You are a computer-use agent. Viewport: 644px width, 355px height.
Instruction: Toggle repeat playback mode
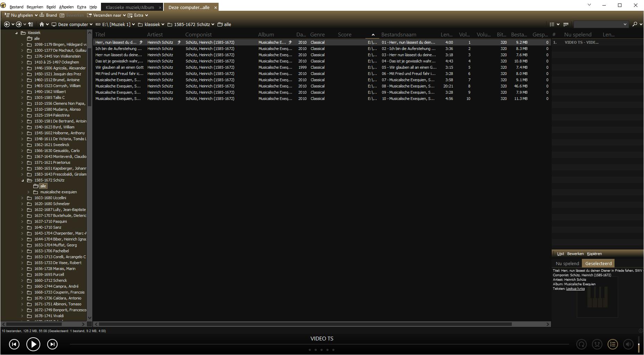click(x=582, y=344)
